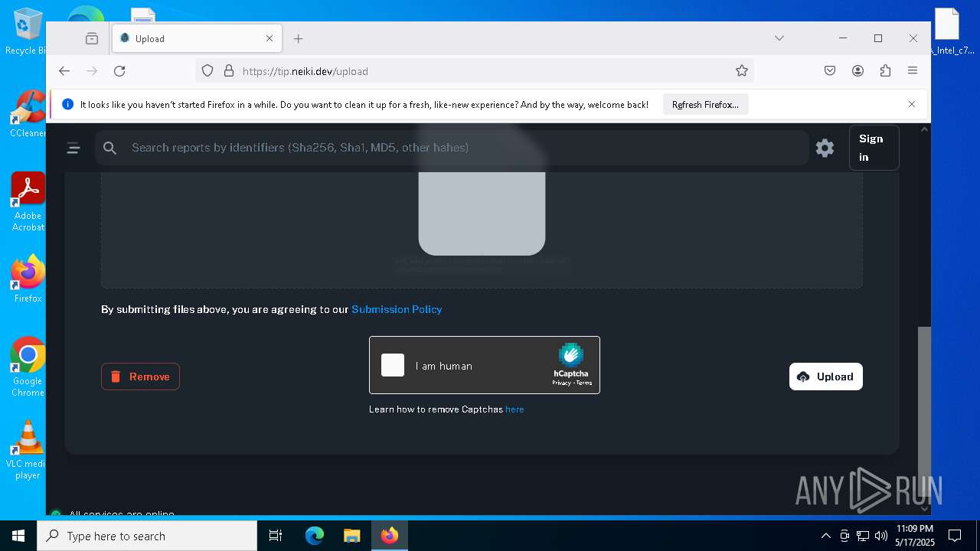Open a new tab with plus button
This screenshot has width=980, height=551.
299,38
